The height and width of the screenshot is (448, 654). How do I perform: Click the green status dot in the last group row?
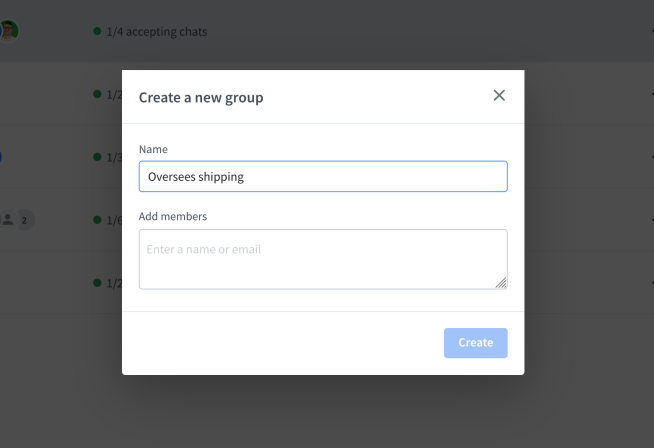[x=97, y=283]
